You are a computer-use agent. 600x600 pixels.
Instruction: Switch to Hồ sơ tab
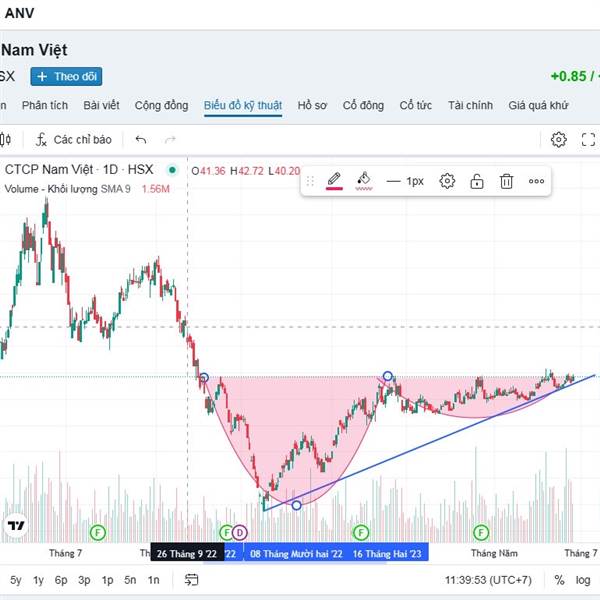(x=312, y=105)
